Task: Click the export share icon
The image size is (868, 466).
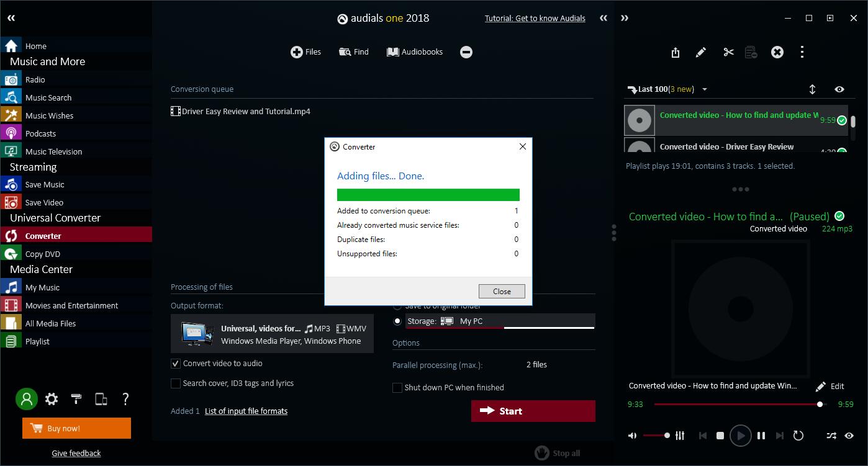Action: pos(676,53)
